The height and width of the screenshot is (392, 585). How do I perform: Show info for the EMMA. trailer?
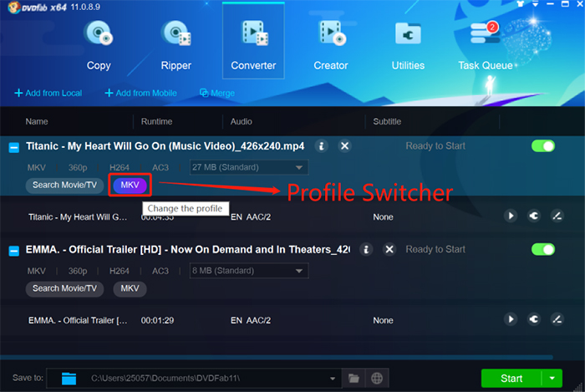click(366, 249)
